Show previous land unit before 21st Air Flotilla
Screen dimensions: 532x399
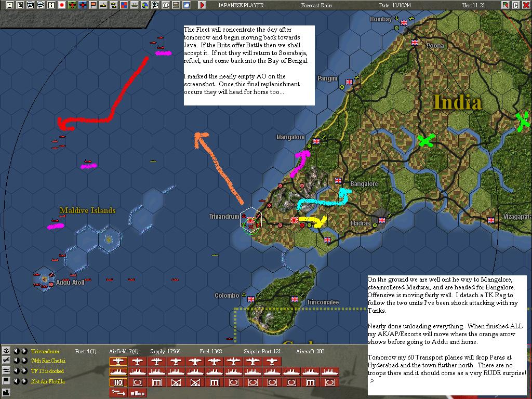[16, 381]
